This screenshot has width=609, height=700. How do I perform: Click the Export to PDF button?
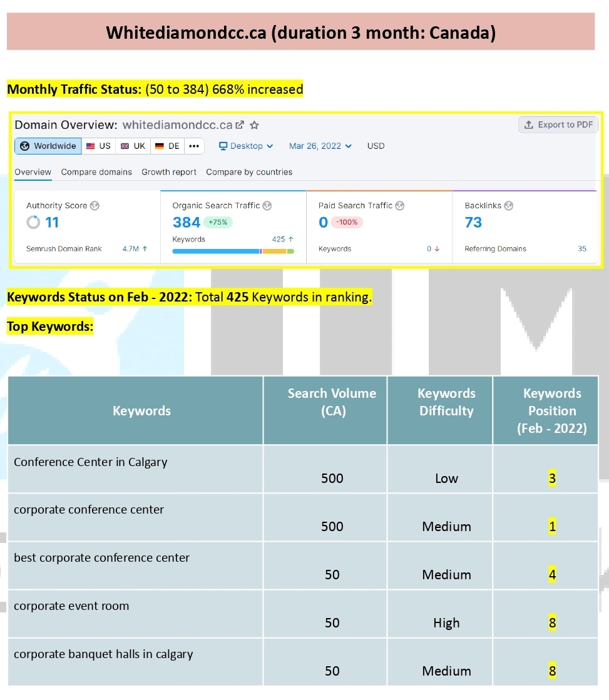(558, 124)
